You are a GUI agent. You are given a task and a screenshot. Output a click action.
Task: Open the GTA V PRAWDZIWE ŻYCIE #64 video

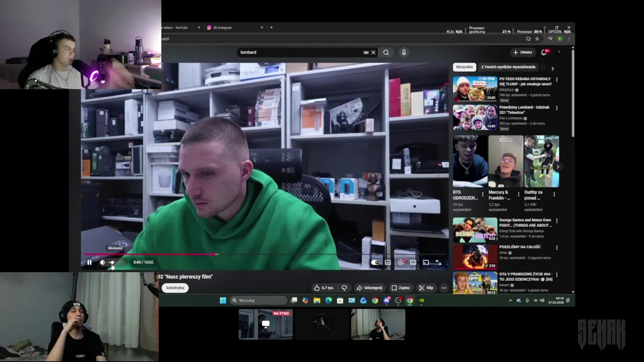475,283
